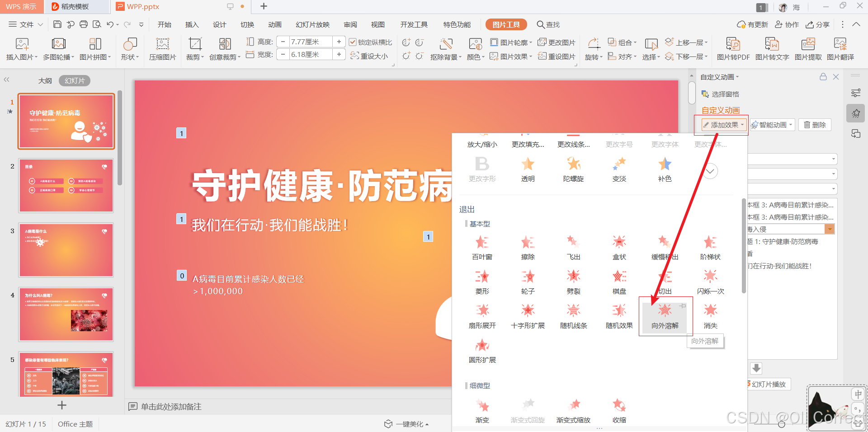Click the move-down arrow for animation order
Screen dimensions: 868x432
(x=756, y=368)
